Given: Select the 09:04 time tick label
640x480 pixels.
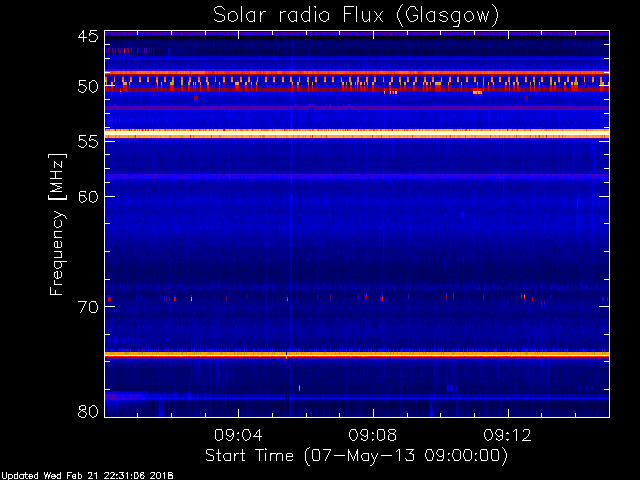Looking at the screenshot, I should click(238, 436).
